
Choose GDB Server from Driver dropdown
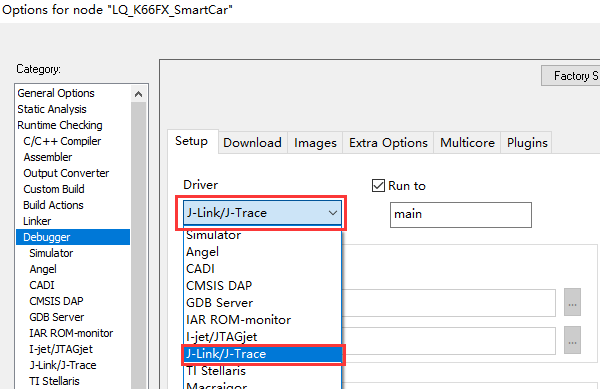(x=262, y=303)
